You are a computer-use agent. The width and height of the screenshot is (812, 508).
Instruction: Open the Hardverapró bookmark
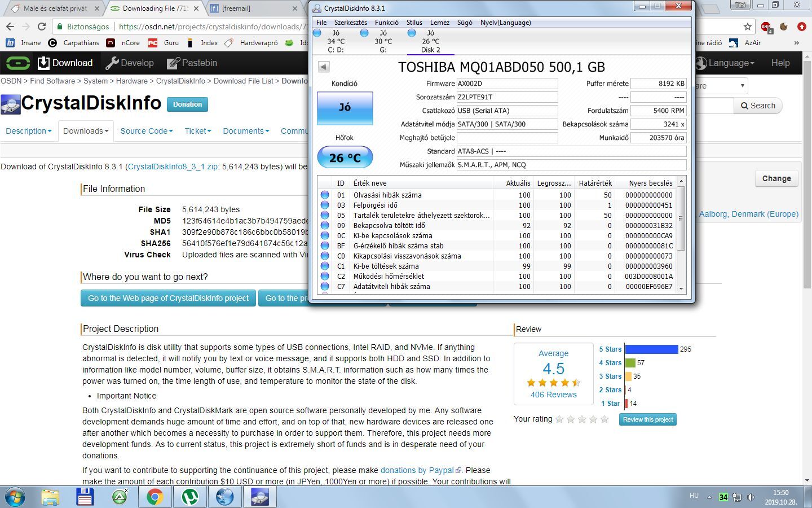click(x=251, y=42)
